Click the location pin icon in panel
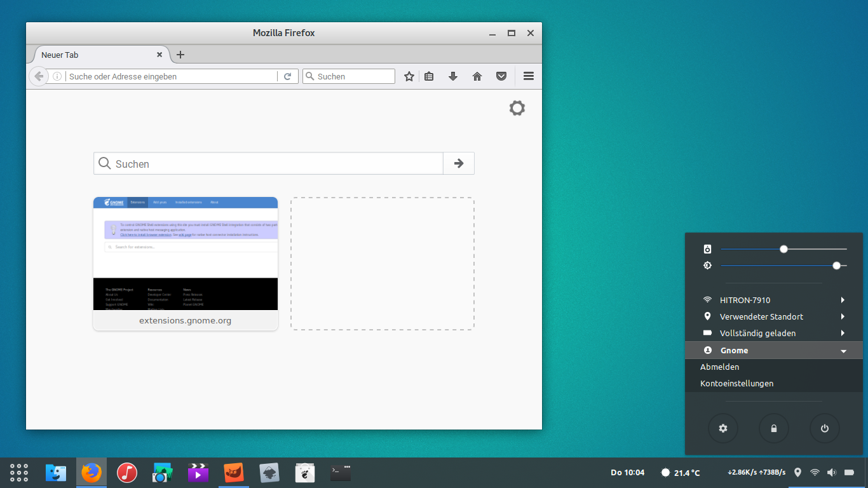 pyautogui.click(x=798, y=473)
